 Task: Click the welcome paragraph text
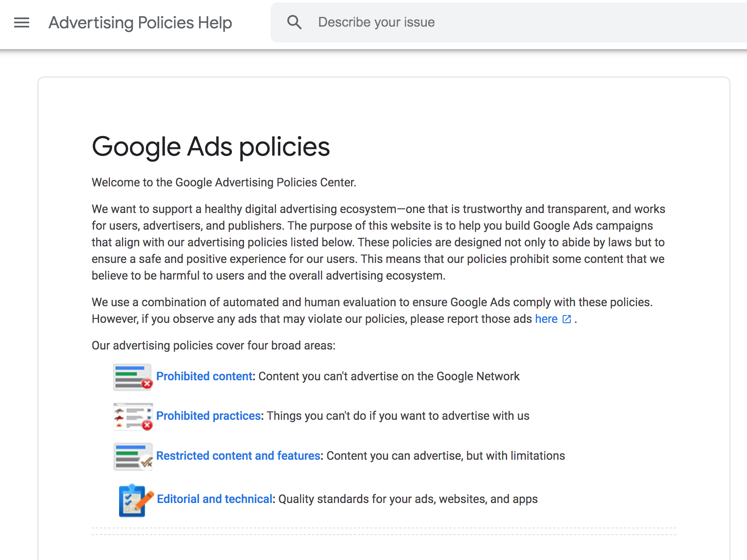pyautogui.click(x=224, y=182)
